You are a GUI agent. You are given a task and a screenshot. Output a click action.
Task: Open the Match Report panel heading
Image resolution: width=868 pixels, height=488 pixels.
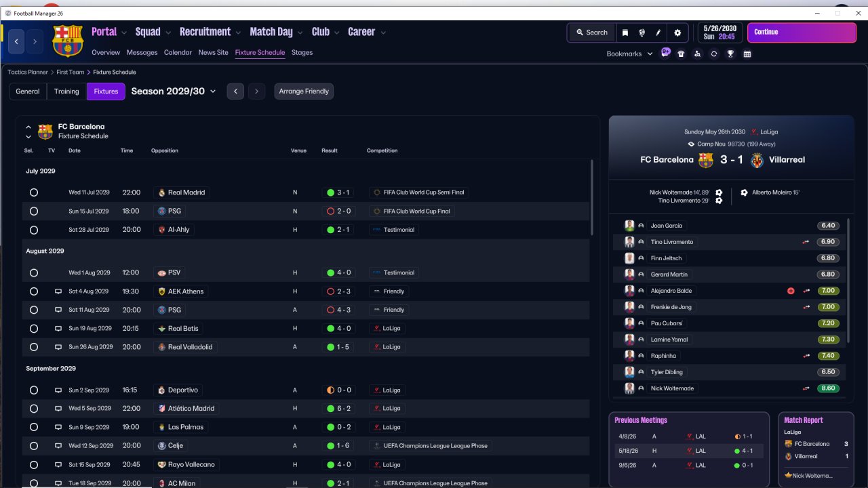pos(804,420)
